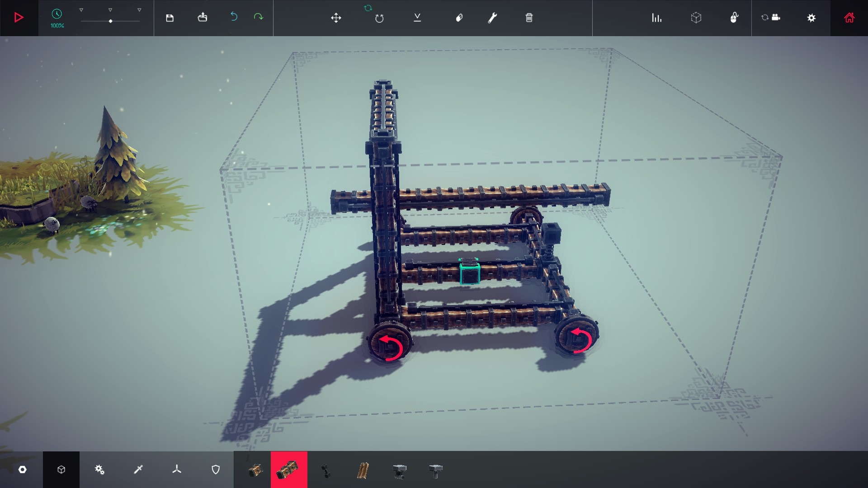Select the paint bucket skin tool
Screen dimensions: 868x488
coord(459,18)
